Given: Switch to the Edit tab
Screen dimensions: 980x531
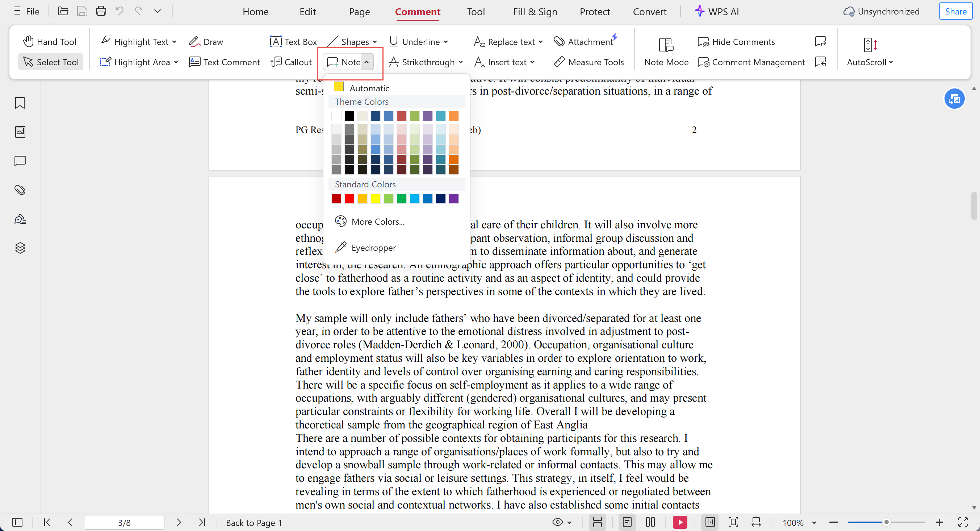Looking at the screenshot, I should coord(307,12).
